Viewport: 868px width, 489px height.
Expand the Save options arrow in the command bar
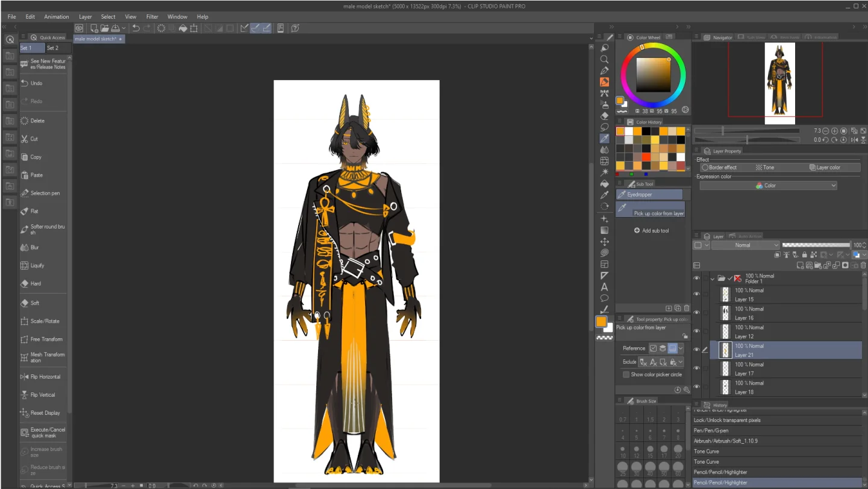click(x=123, y=28)
